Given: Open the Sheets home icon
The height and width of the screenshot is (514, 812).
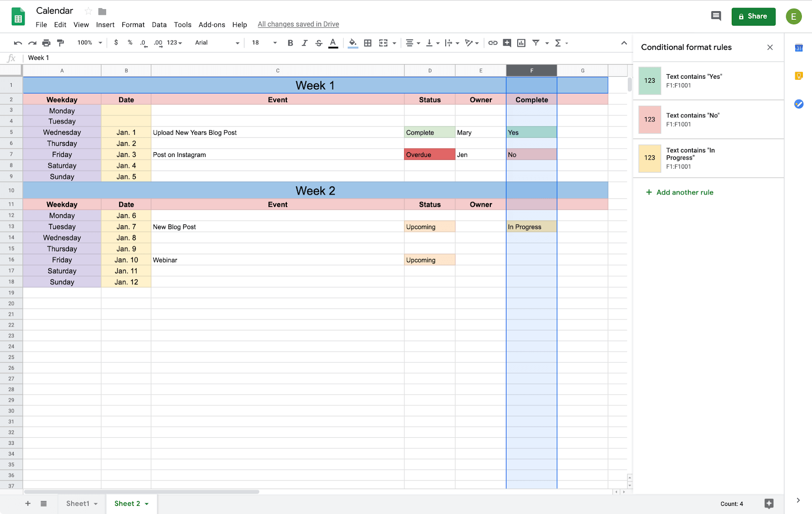Looking at the screenshot, I should [x=18, y=17].
